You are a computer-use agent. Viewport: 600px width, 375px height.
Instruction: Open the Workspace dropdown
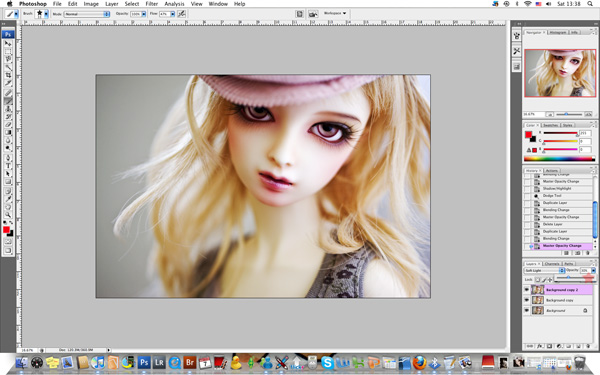(335, 13)
